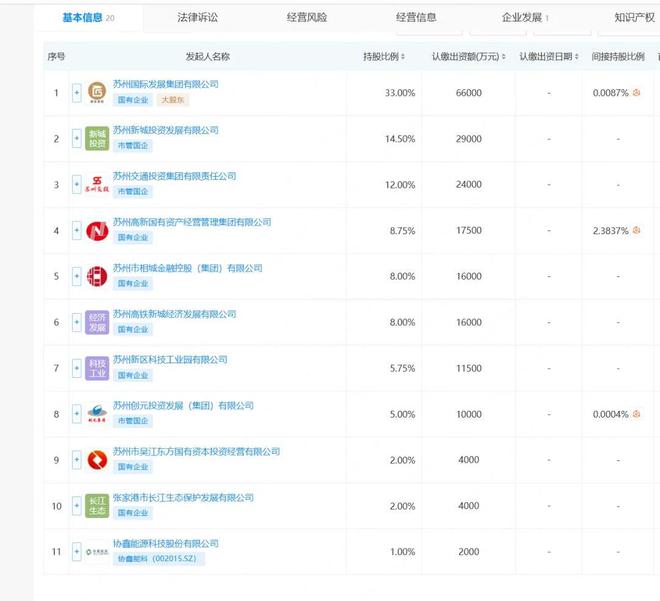Click the 发起人名称 column header

(x=208, y=56)
